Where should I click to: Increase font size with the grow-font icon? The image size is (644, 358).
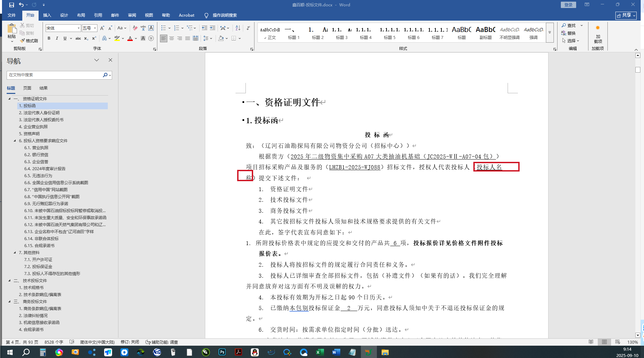click(x=102, y=28)
